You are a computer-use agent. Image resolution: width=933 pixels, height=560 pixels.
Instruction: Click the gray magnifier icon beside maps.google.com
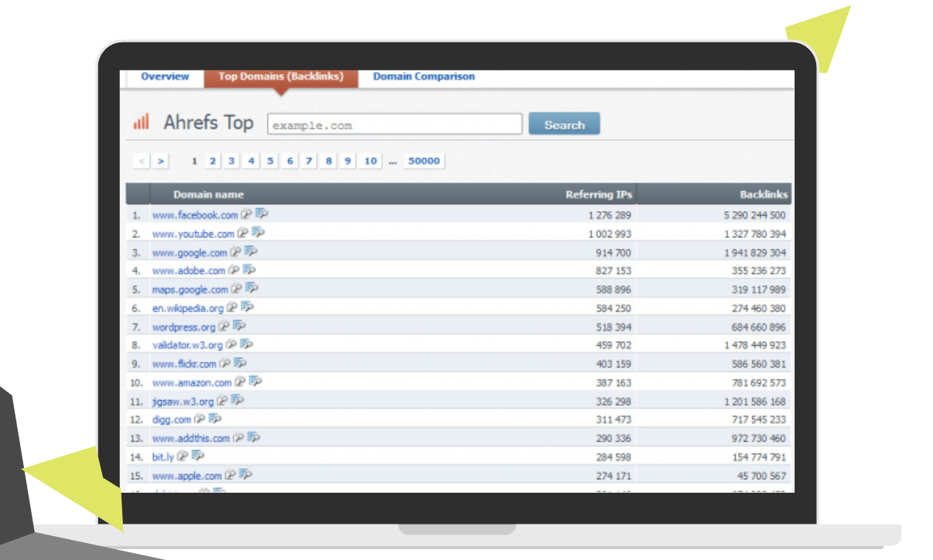tap(237, 289)
